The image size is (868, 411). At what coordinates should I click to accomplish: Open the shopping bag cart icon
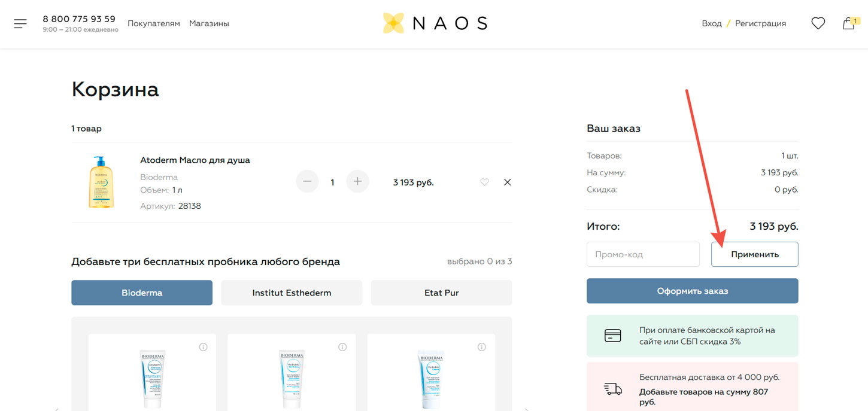point(849,23)
